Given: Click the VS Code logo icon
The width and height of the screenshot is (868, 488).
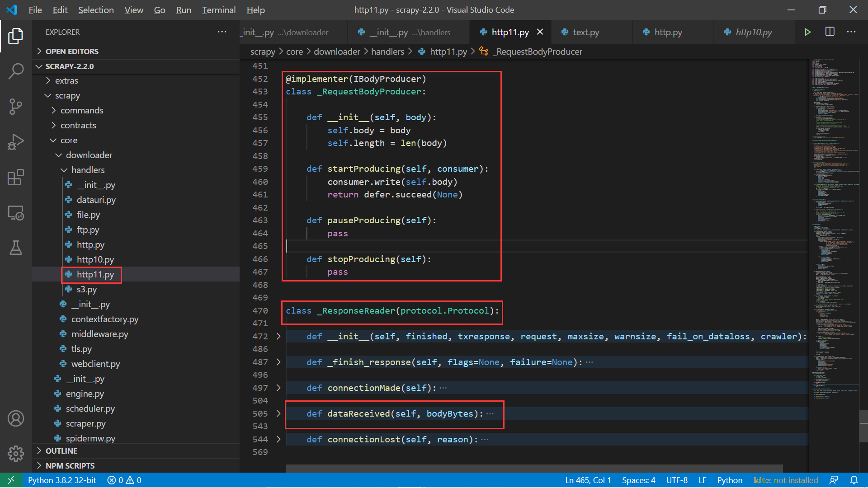Looking at the screenshot, I should coord(12,9).
